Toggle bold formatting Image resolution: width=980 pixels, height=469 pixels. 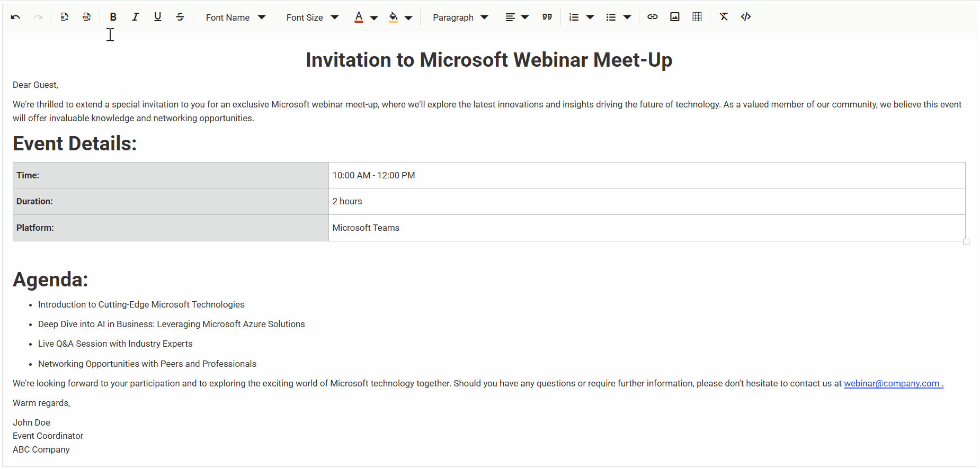[113, 17]
